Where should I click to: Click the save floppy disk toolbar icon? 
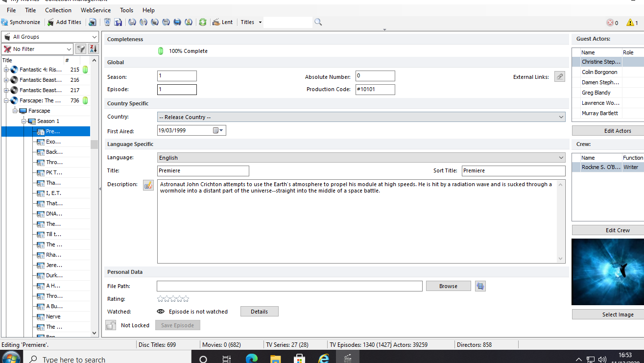coord(118,22)
